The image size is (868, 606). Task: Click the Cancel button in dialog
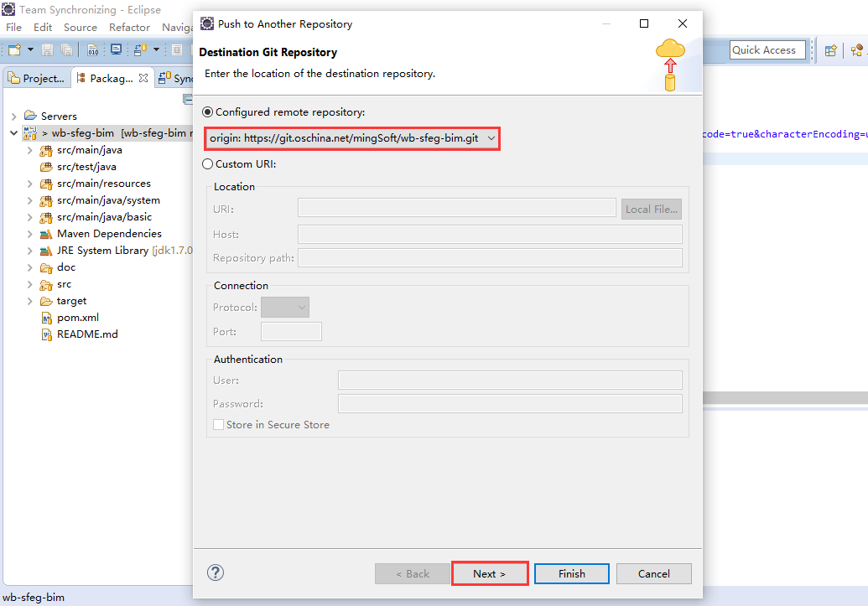click(653, 574)
